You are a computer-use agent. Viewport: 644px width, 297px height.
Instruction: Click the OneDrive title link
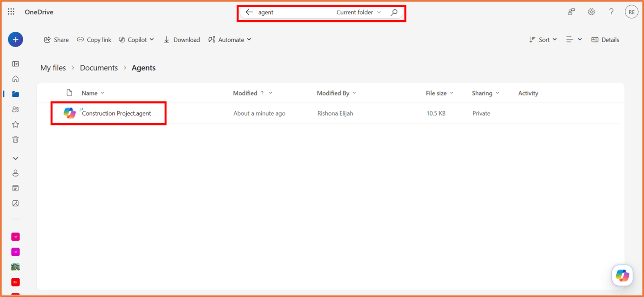click(39, 12)
